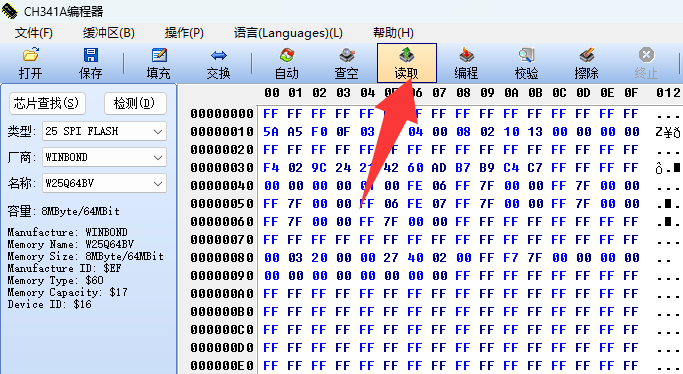Click column header 0A in hex view
This screenshot has height=374, width=683.
tap(511, 93)
